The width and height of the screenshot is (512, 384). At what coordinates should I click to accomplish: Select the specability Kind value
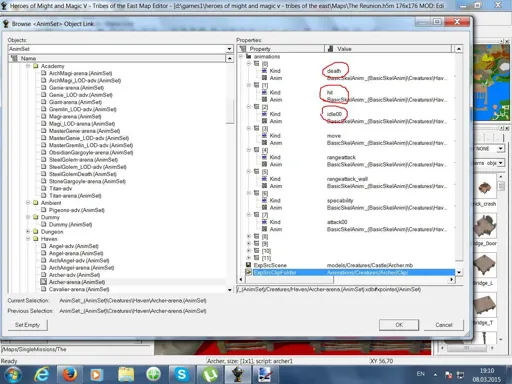[x=340, y=201]
